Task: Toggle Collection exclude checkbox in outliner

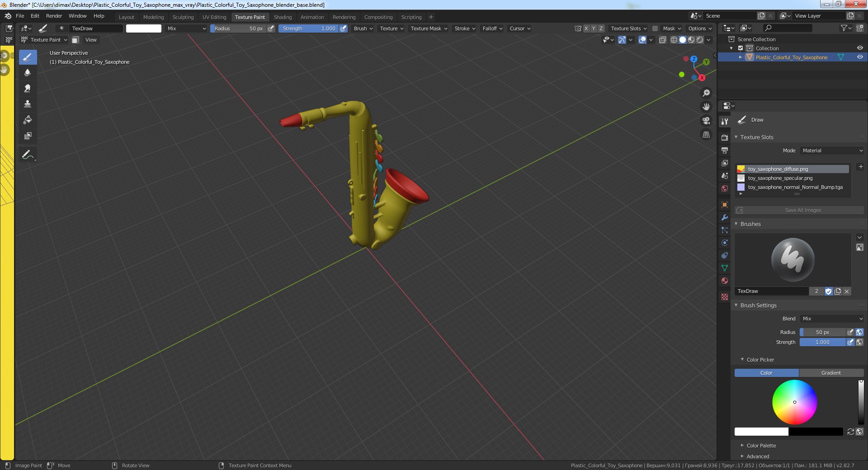Action: pyautogui.click(x=741, y=48)
